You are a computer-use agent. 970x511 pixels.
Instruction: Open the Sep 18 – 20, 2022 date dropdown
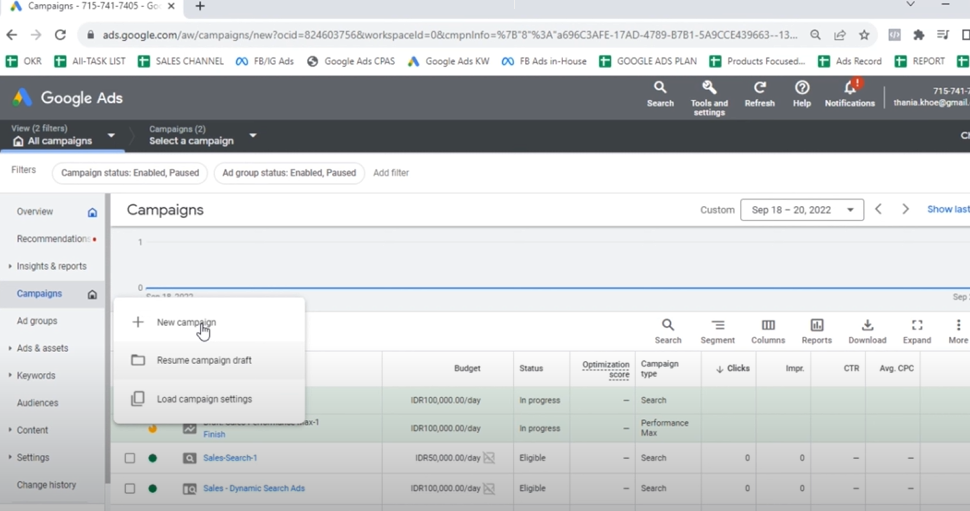pyautogui.click(x=802, y=210)
